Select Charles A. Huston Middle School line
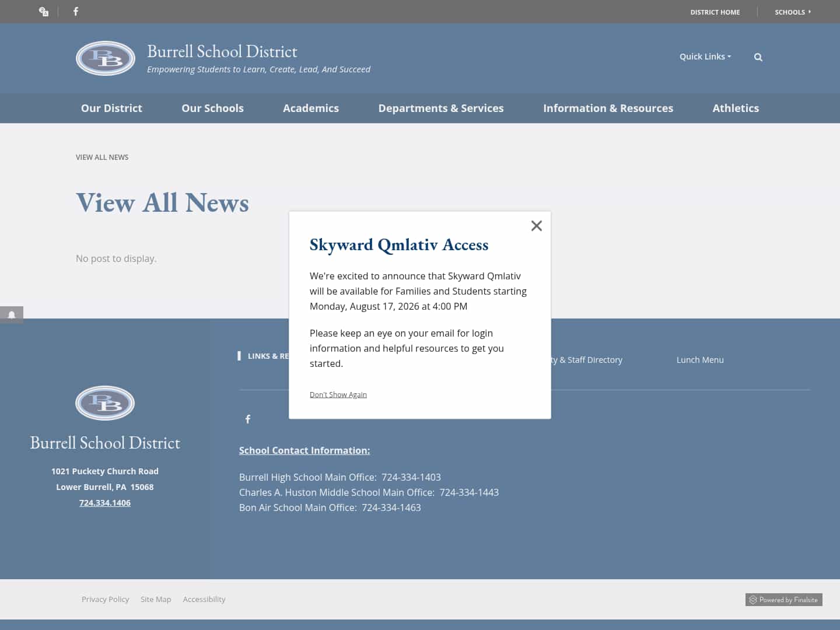 click(369, 492)
